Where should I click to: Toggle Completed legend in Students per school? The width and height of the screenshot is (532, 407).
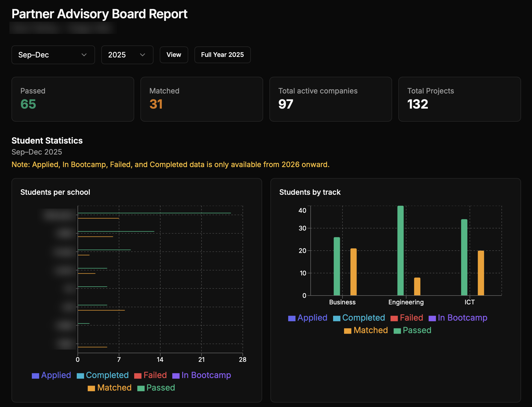coord(103,375)
